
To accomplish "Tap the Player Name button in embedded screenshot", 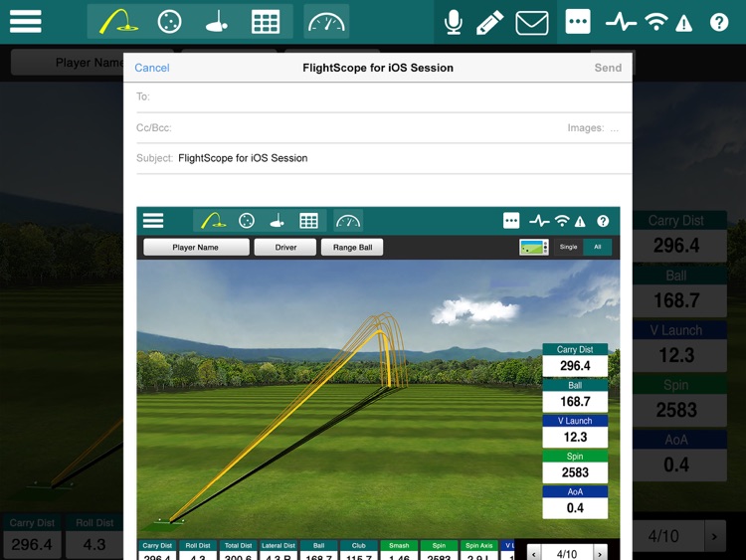I will [x=196, y=248].
